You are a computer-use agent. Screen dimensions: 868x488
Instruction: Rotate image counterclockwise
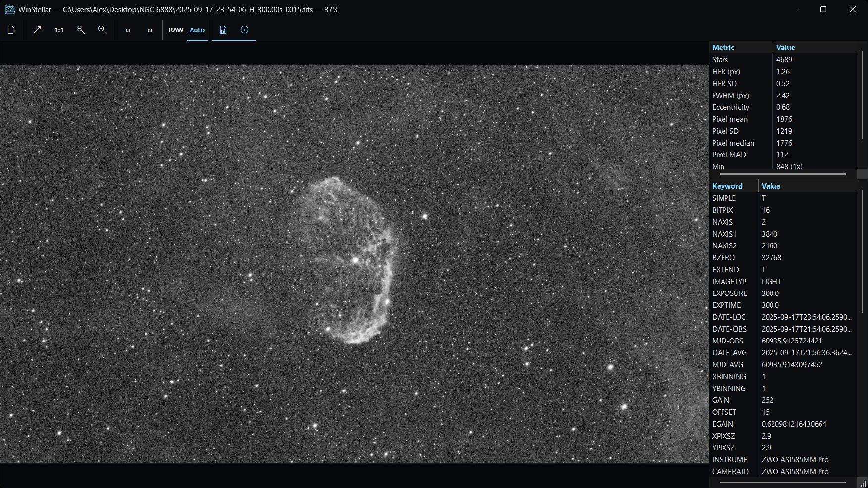[128, 30]
